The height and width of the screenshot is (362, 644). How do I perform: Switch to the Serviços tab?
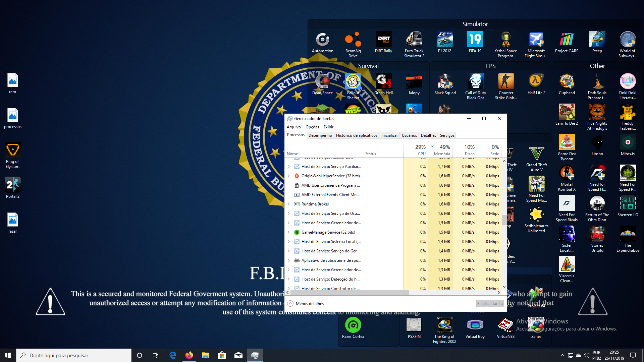pyautogui.click(x=447, y=135)
